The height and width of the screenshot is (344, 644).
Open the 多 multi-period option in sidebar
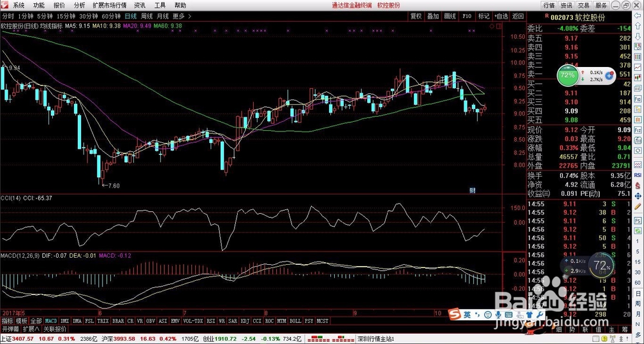(637, 334)
